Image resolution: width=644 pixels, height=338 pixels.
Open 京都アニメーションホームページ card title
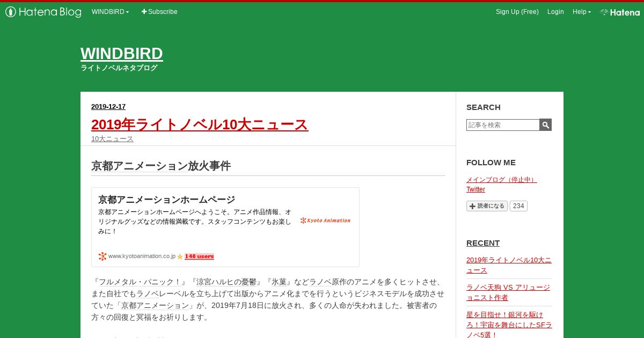coord(166,200)
